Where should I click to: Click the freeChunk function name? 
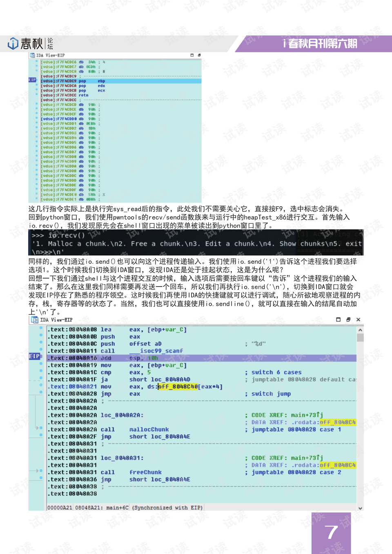145,472
